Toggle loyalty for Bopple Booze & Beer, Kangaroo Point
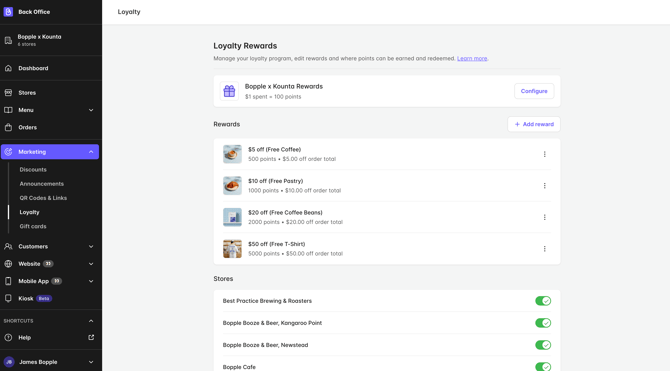This screenshot has height=371, width=670. point(543,323)
